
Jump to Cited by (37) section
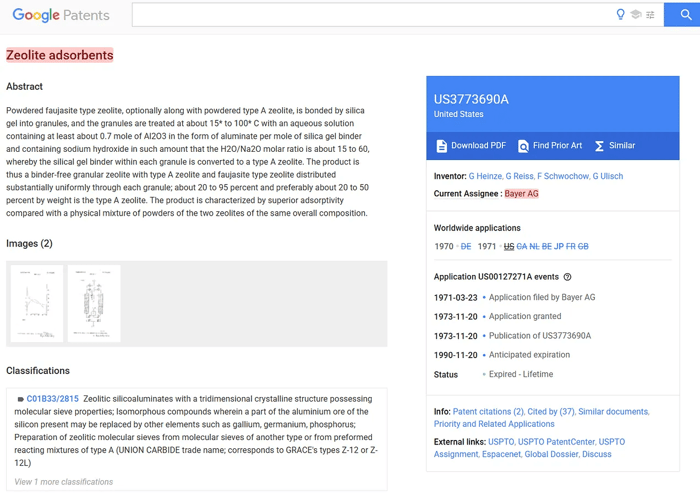tap(551, 412)
